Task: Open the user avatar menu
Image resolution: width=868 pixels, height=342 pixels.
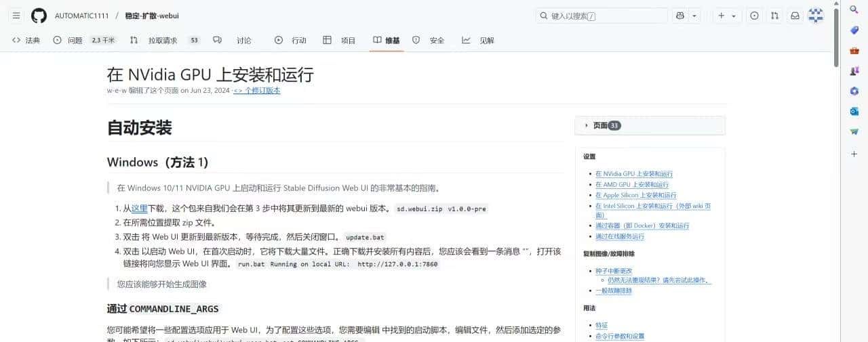Action: (x=816, y=16)
